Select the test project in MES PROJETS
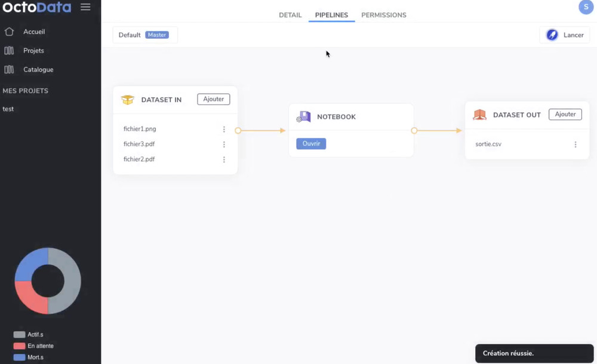 click(8, 109)
